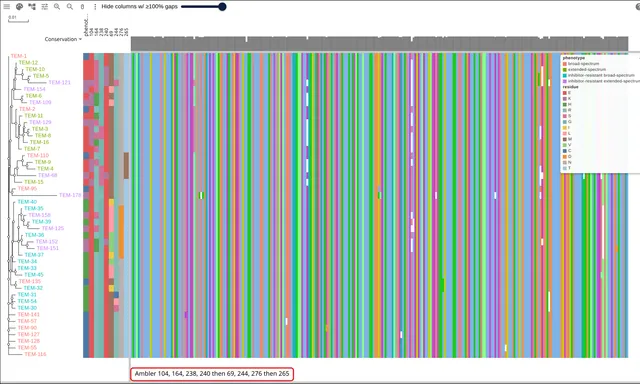Viewport: 640px width, 384px height.
Task: Select the TEM-45 leaf label
Action: point(34,275)
